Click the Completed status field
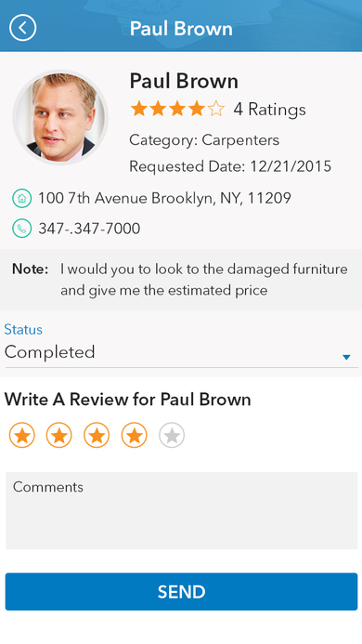The width and height of the screenshot is (362, 644). [181, 352]
